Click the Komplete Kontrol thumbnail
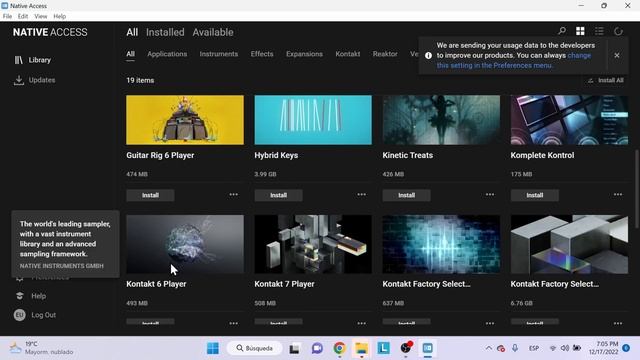Viewport: 640px width, 360px height. pyautogui.click(x=569, y=120)
